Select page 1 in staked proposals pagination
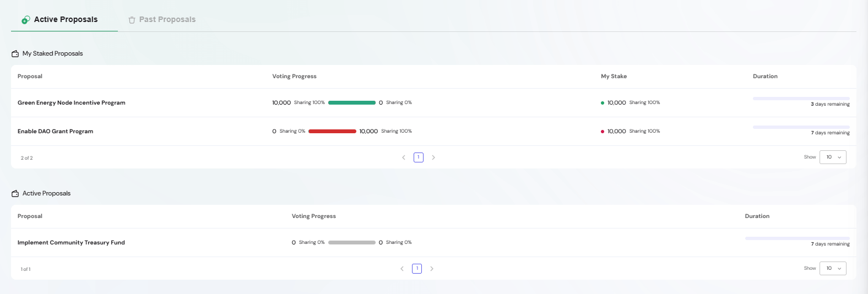Image resolution: width=868 pixels, height=294 pixels. point(419,157)
